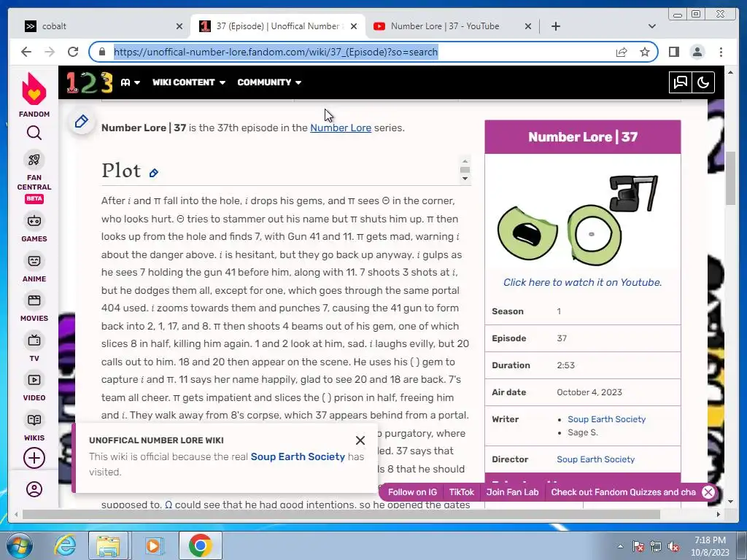This screenshot has height=560, width=747.
Task: Open the Chrome three-dot menu
Action: point(721,52)
